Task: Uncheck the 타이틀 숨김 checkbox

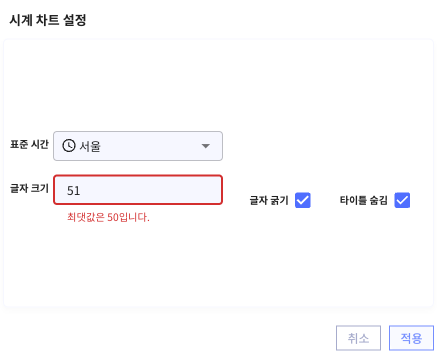Action: click(402, 200)
